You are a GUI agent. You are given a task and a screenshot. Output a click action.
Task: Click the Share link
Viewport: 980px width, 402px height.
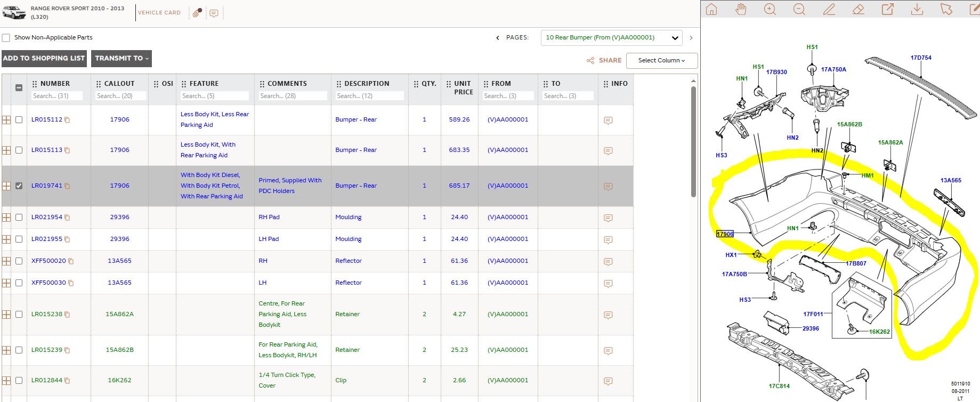tap(610, 61)
